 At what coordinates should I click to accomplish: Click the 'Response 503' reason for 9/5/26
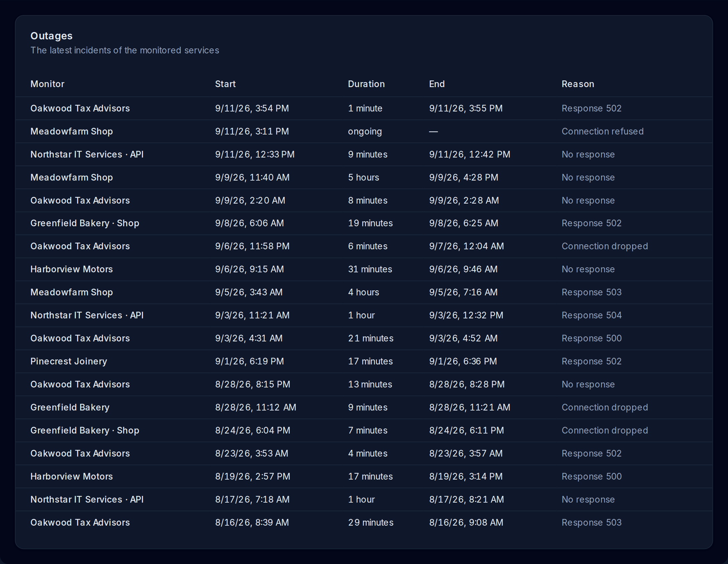(x=591, y=292)
